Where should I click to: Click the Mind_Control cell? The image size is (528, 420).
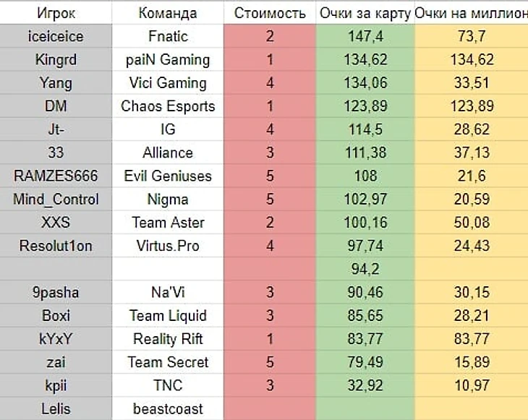pos(56,199)
